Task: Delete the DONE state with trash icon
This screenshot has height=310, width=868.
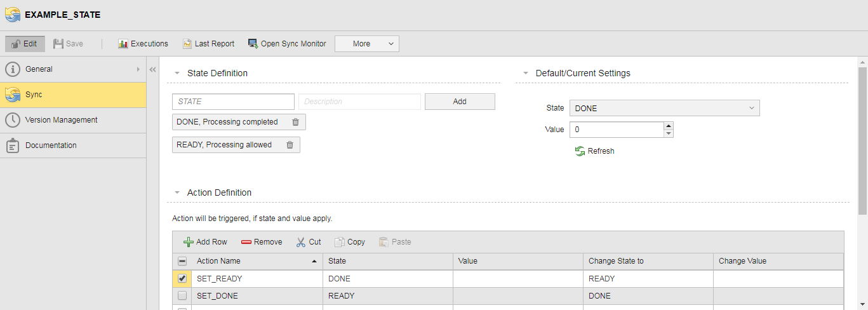Action: point(295,122)
